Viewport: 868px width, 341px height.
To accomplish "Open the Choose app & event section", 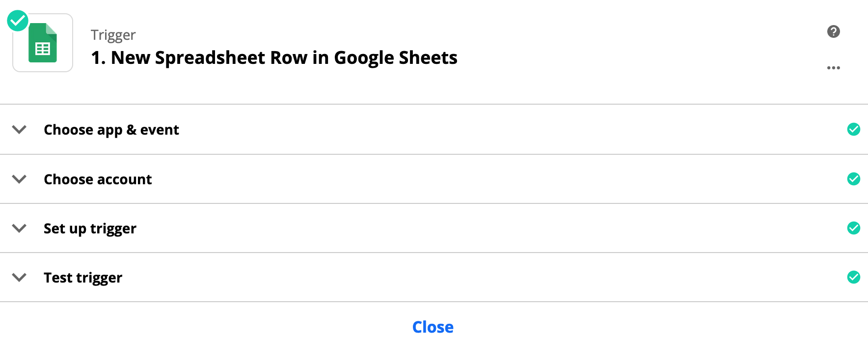I will pos(111,130).
